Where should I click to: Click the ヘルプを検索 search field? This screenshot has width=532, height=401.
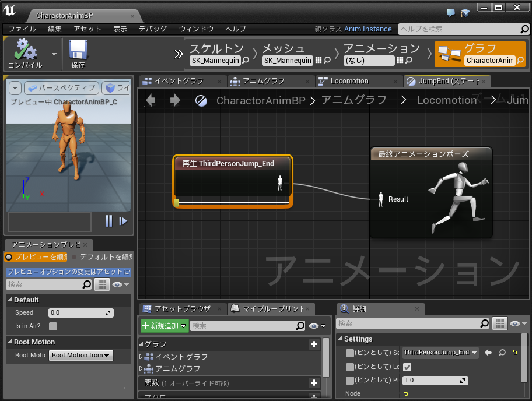[459, 29]
